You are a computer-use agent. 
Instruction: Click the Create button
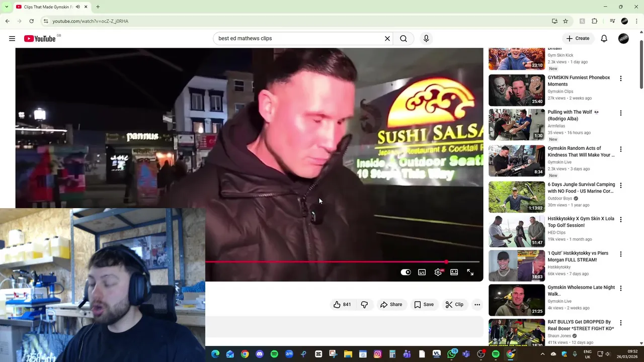[x=578, y=39]
